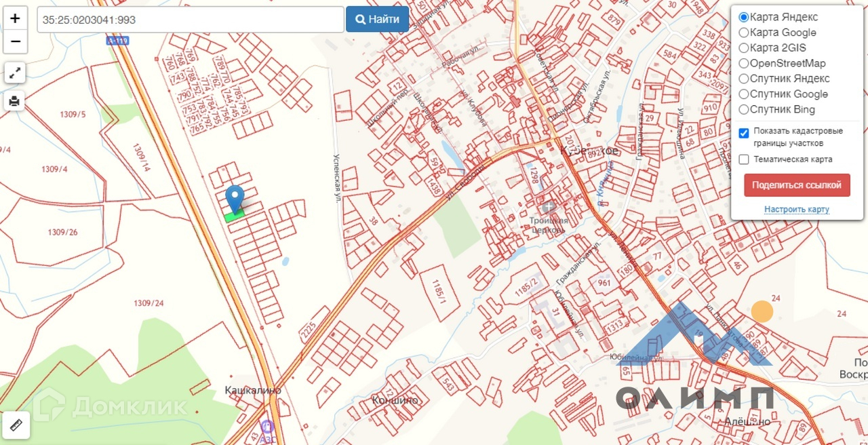The width and height of the screenshot is (868, 445).
Task: Toggle fullscreen map view
Action: [x=15, y=72]
